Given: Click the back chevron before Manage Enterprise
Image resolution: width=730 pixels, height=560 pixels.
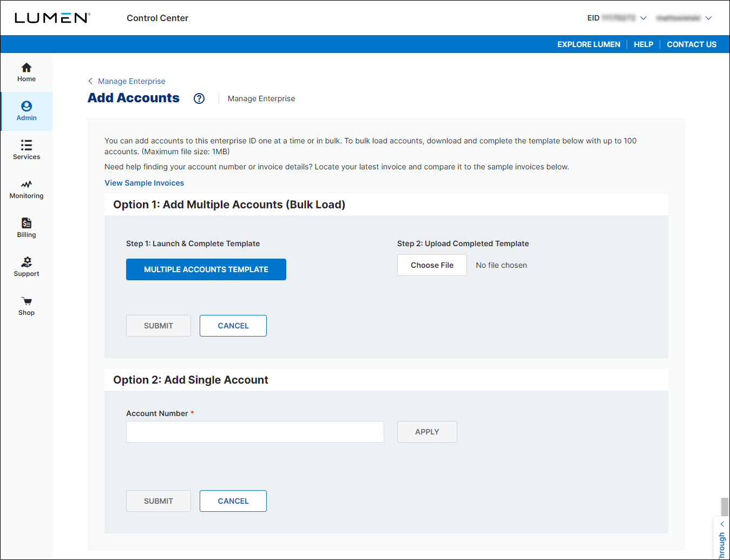Looking at the screenshot, I should tap(90, 81).
